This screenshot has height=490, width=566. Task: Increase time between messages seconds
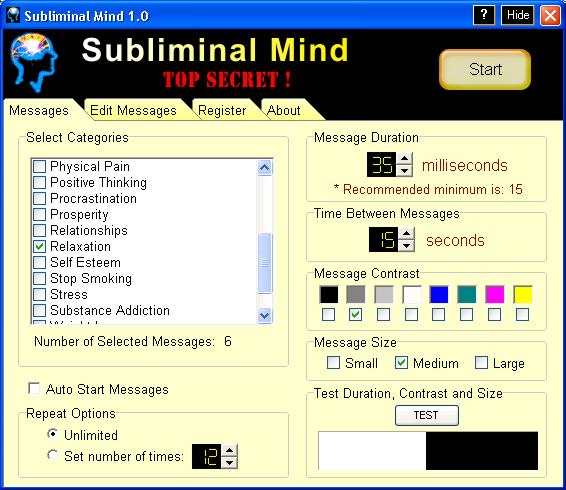[406, 233]
